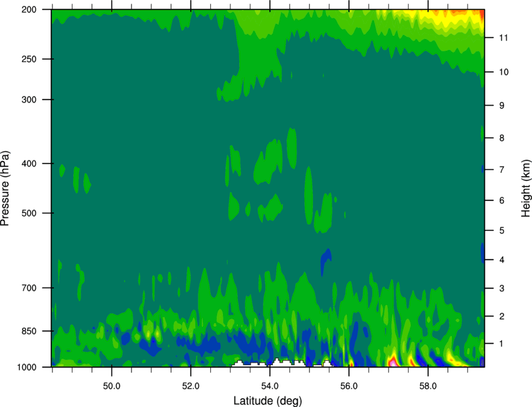
Task: Pick the 6 km height label
Action: 502,200
